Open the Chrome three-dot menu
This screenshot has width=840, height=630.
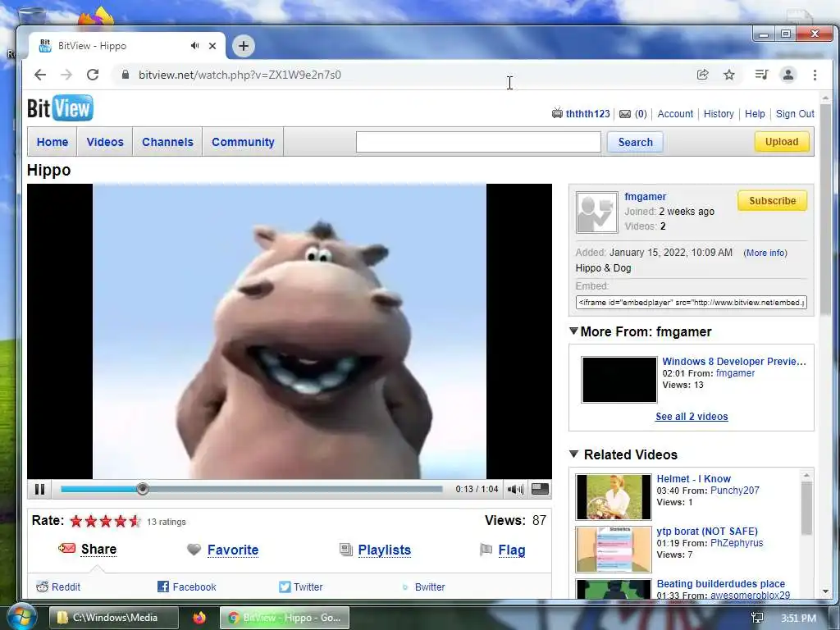coord(815,75)
